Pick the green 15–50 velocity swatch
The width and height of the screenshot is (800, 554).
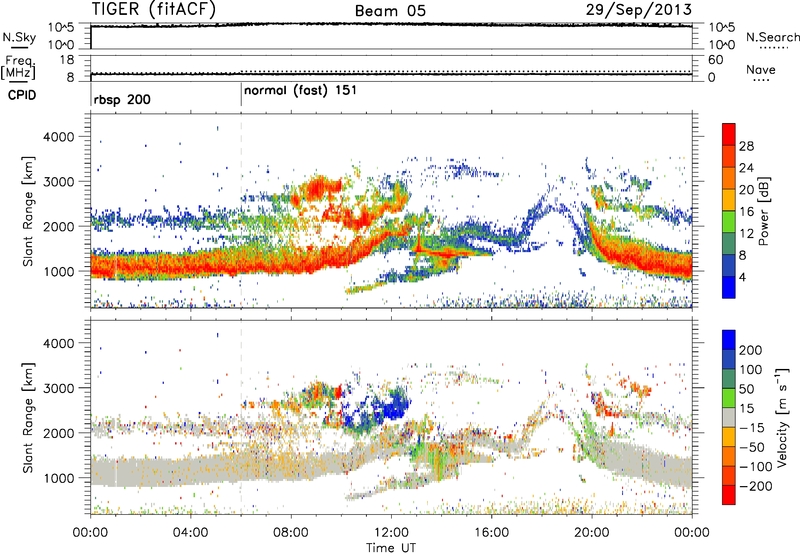coord(729,398)
